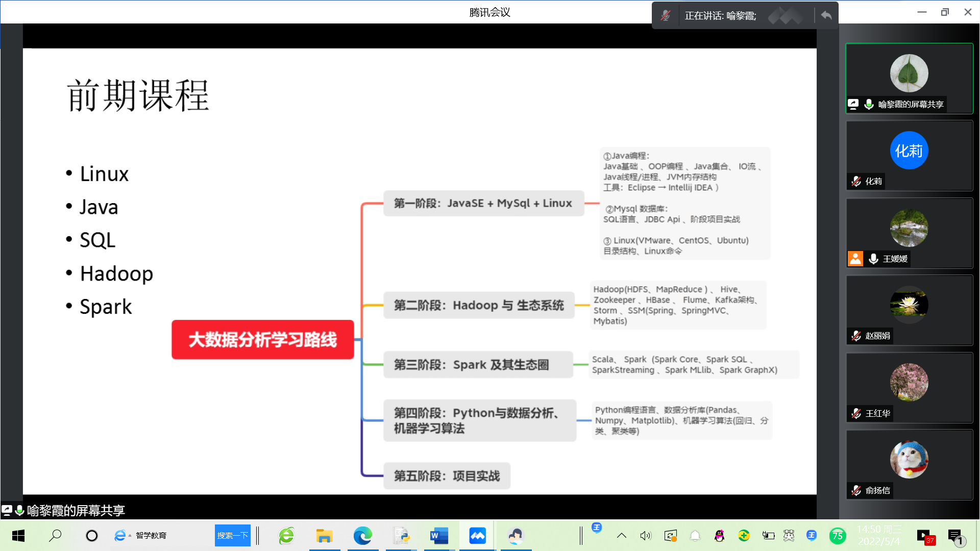The width and height of the screenshot is (980, 551).
Task: Click 化莉 blue avatar
Action: 909,151
